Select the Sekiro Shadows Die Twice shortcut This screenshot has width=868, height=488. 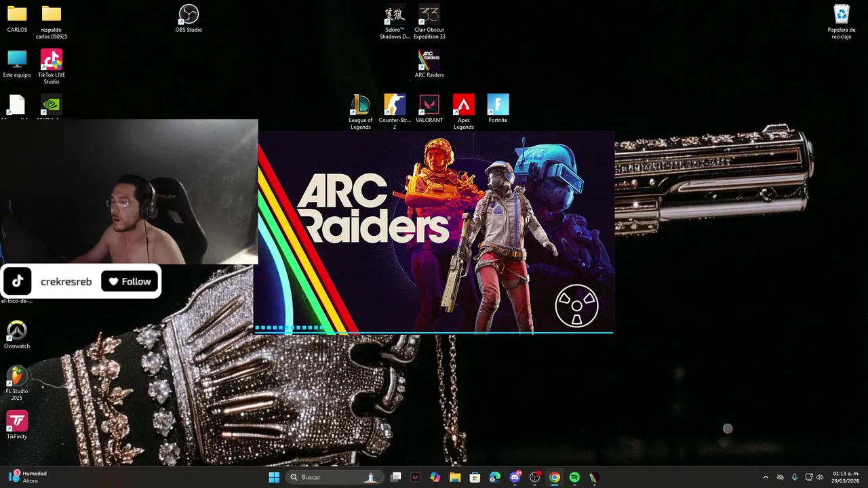[x=395, y=22]
